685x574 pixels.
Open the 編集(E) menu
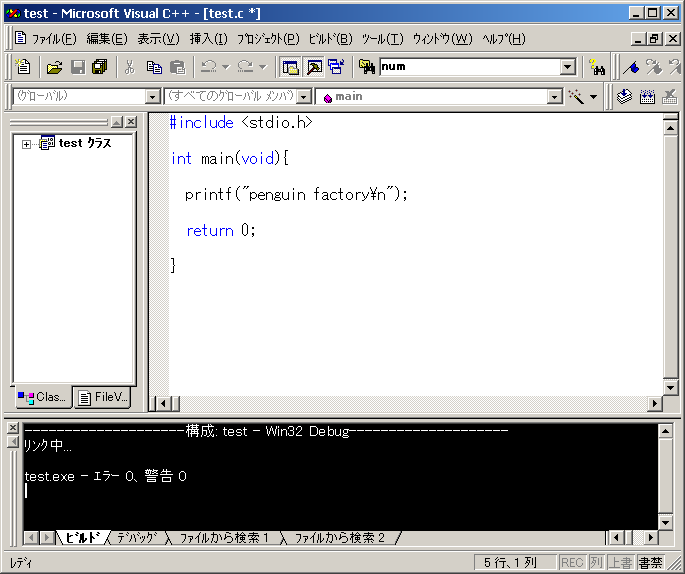click(107, 39)
